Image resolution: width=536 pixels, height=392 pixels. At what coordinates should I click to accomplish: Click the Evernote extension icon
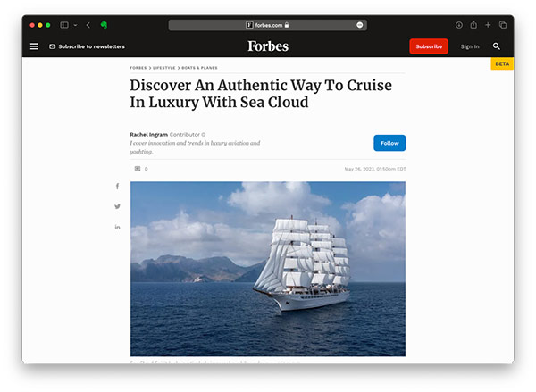[104, 25]
